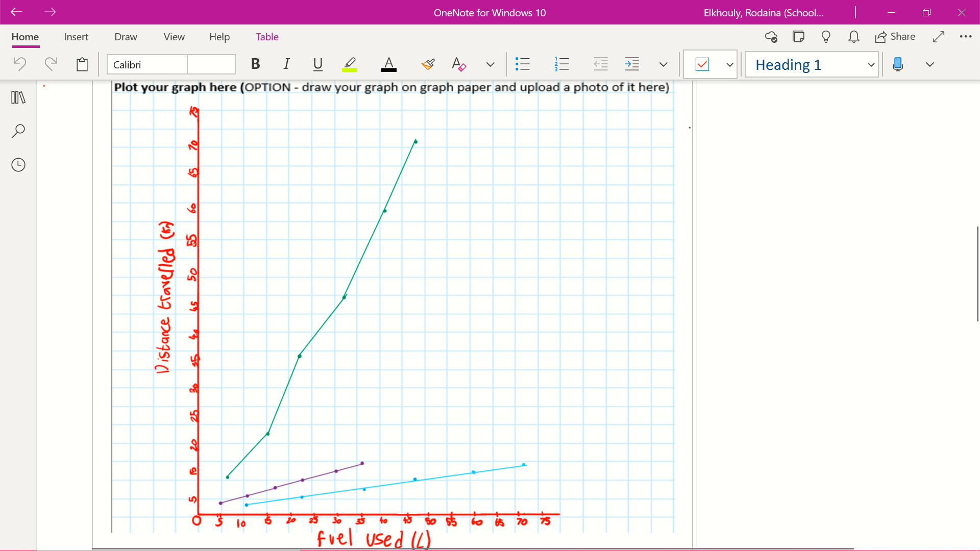The width and height of the screenshot is (980, 551).
Task: Open notifications bell
Action: coord(853,37)
